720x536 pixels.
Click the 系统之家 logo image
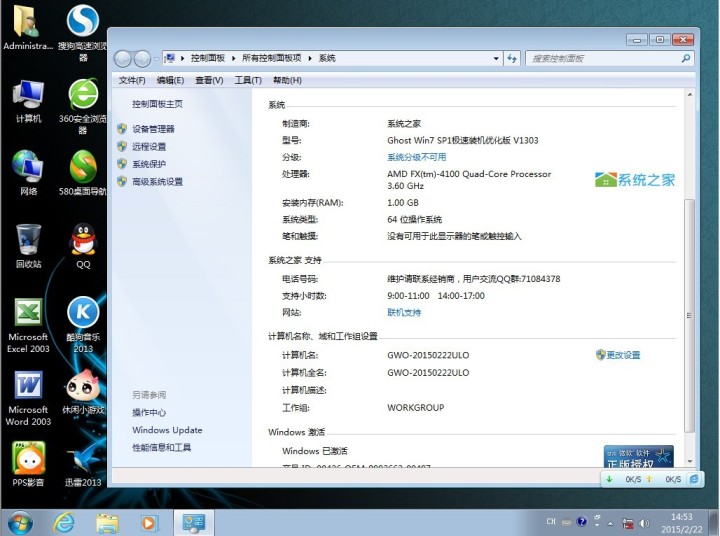635,180
